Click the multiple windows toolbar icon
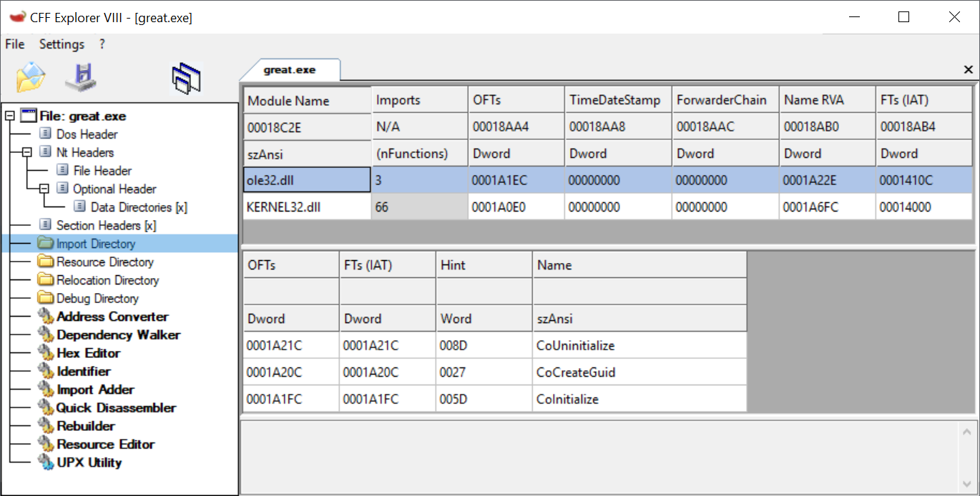Image resolution: width=980 pixels, height=496 pixels. point(186,78)
